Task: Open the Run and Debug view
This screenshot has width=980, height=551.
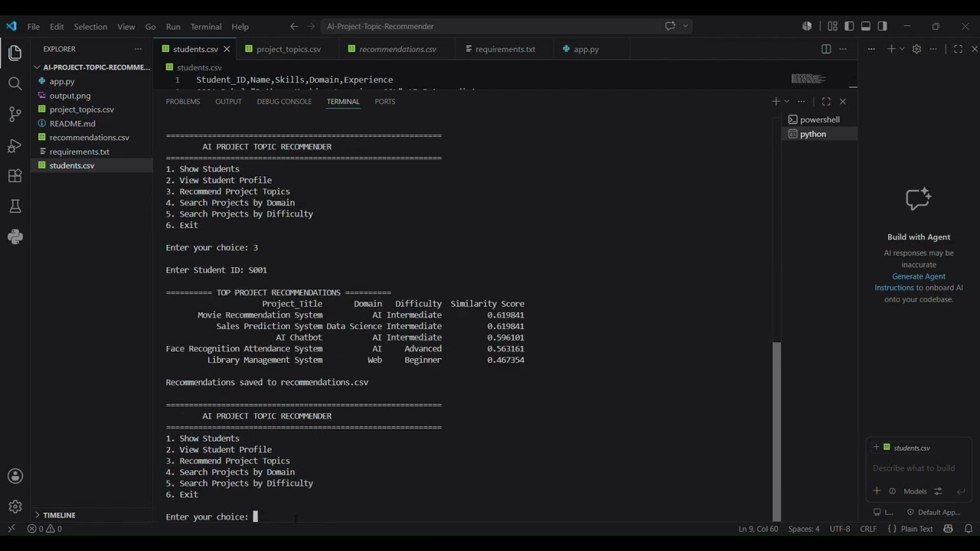Action: point(15,145)
